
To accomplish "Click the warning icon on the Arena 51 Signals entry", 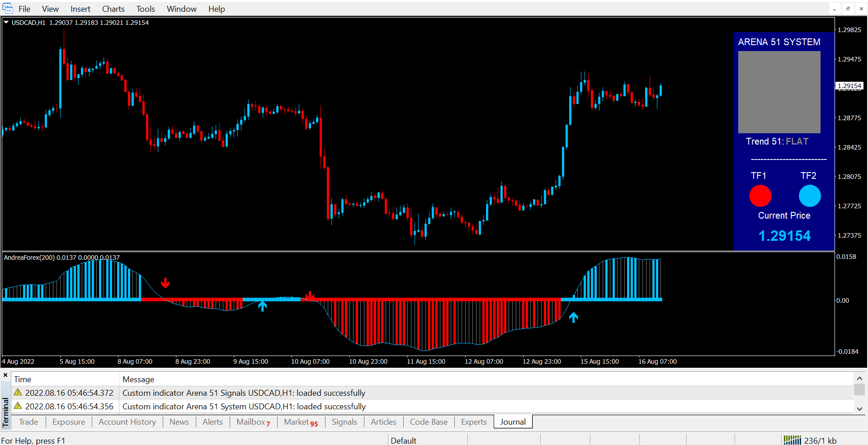I will click(x=18, y=393).
